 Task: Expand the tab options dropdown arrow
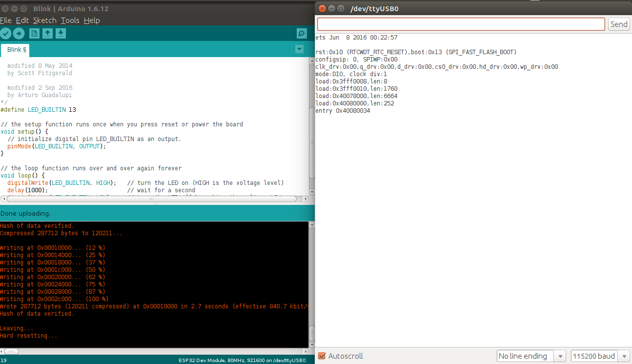[x=299, y=49]
